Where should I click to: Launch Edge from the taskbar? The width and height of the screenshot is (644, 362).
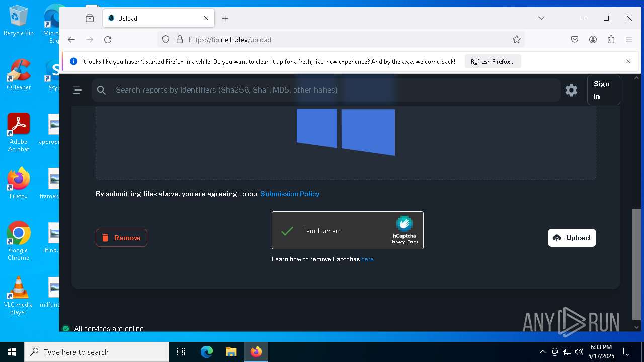207,352
